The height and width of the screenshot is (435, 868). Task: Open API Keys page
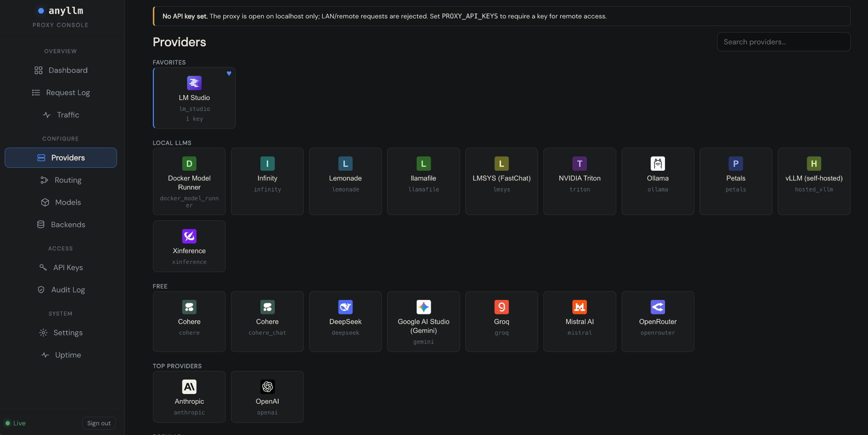pos(61,267)
